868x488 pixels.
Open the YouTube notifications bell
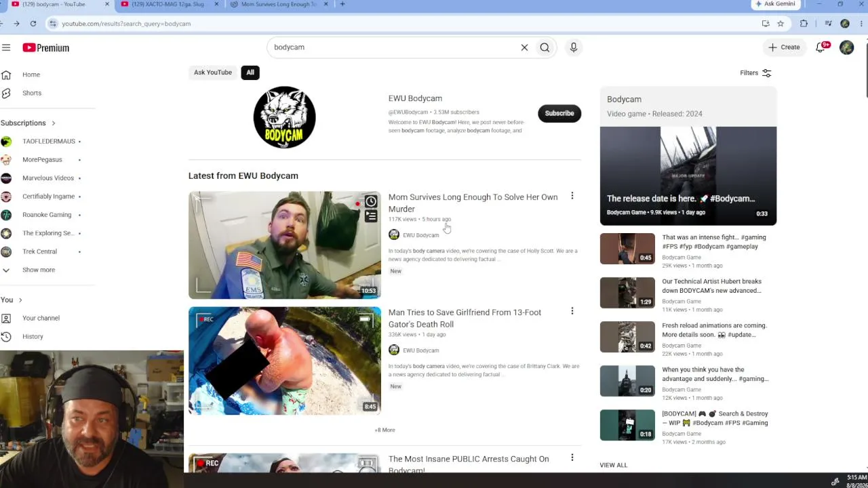[x=821, y=47]
